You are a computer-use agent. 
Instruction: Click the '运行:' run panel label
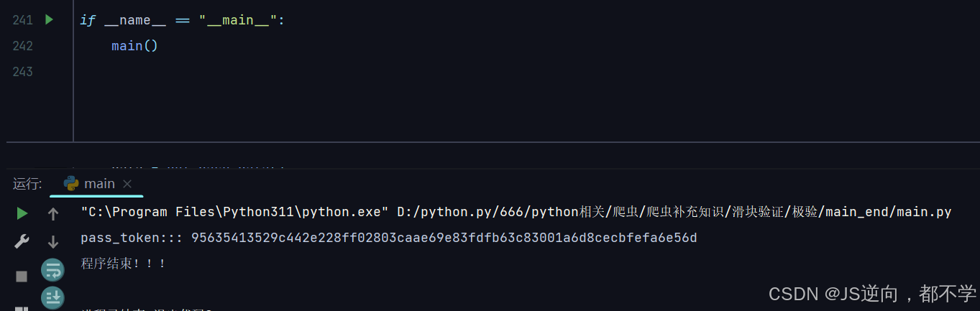(27, 184)
